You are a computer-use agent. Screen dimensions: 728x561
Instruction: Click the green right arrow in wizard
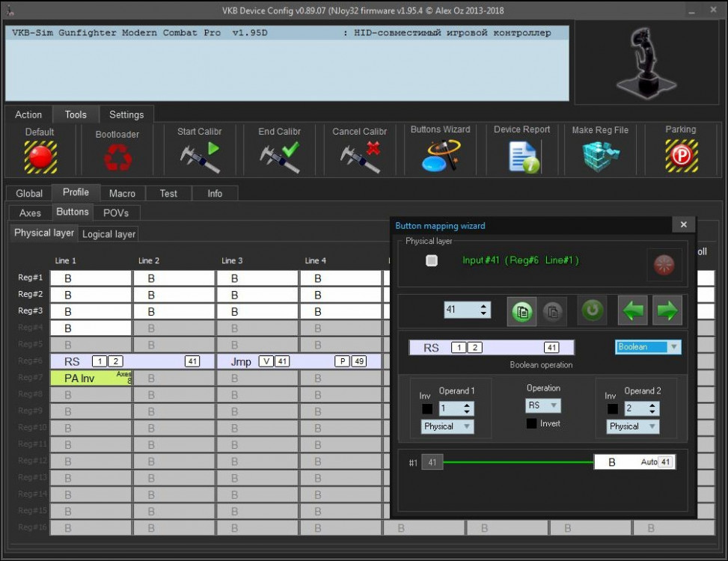(667, 310)
